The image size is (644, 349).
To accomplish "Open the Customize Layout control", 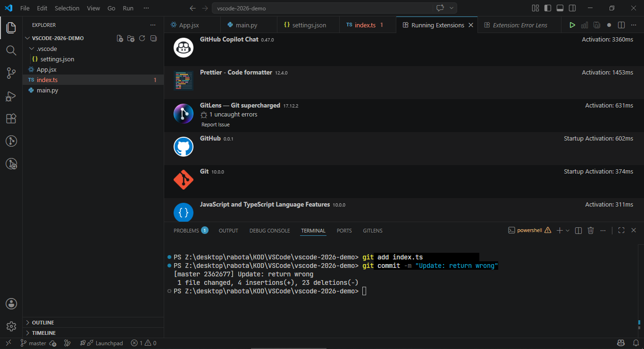I will pos(535,8).
